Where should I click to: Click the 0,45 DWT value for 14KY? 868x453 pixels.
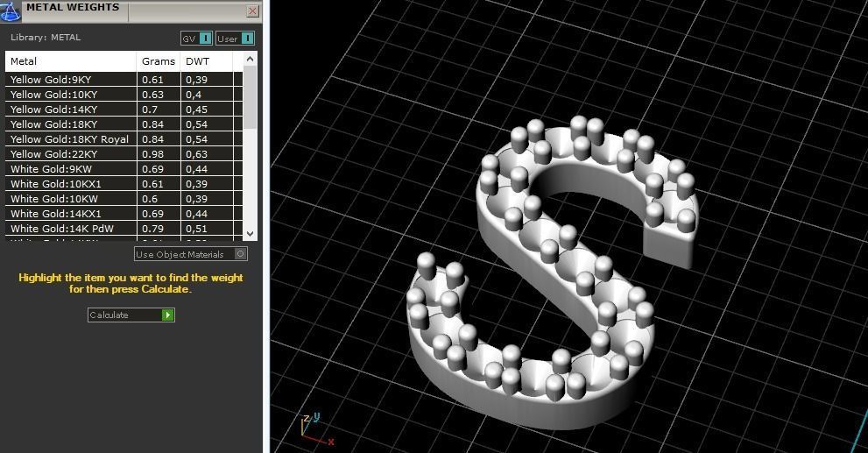(196, 110)
